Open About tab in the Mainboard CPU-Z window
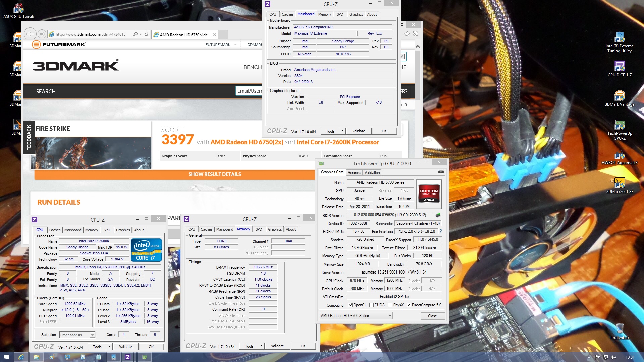The width and height of the screenshot is (644, 362). click(x=372, y=14)
